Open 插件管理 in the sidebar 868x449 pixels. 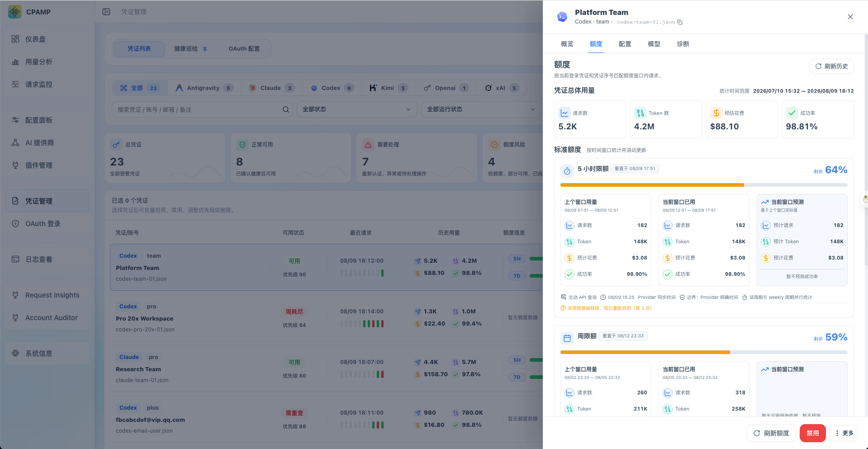point(47,165)
